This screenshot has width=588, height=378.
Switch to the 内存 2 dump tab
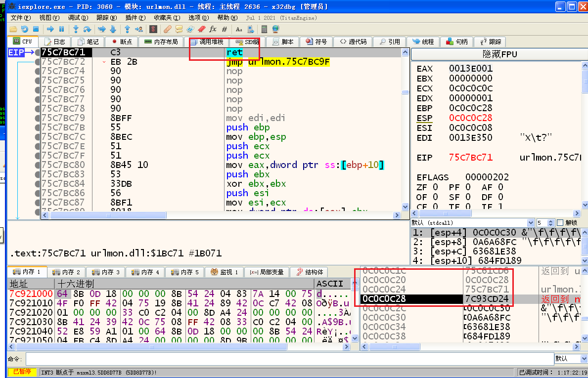[66, 272]
